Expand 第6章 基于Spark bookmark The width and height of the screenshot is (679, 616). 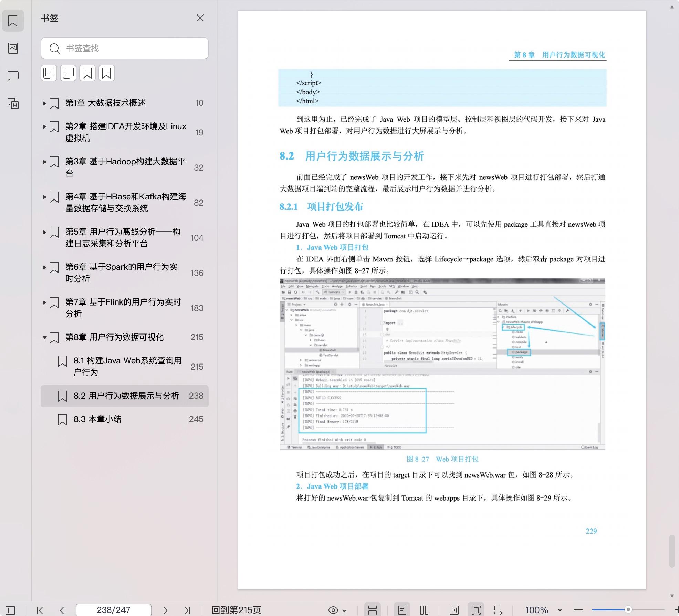coord(45,267)
